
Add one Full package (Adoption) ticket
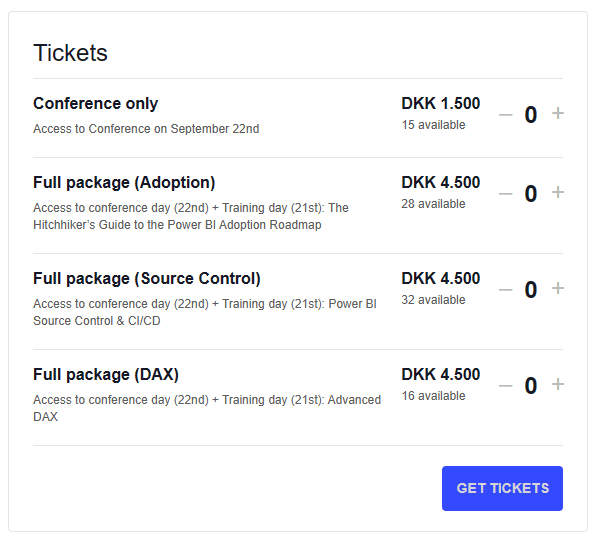click(x=557, y=192)
